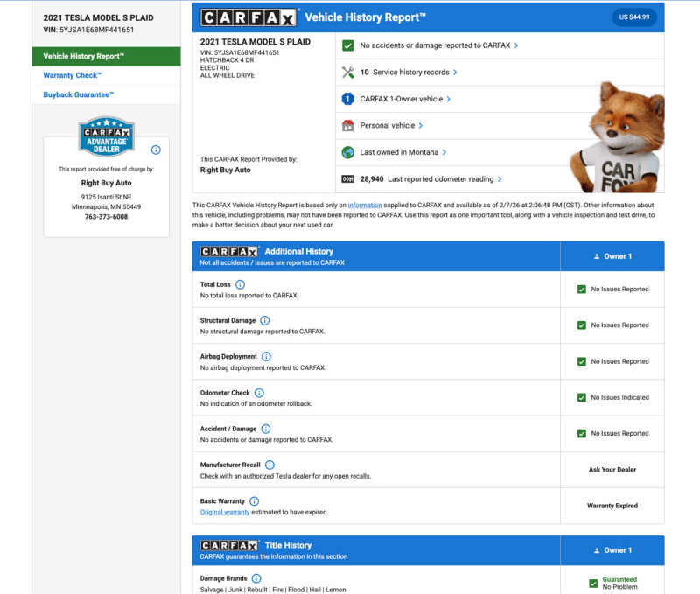Expand the 10 Service history records entry
The width and height of the screenshot is (700, 594).
click(409, 73)
